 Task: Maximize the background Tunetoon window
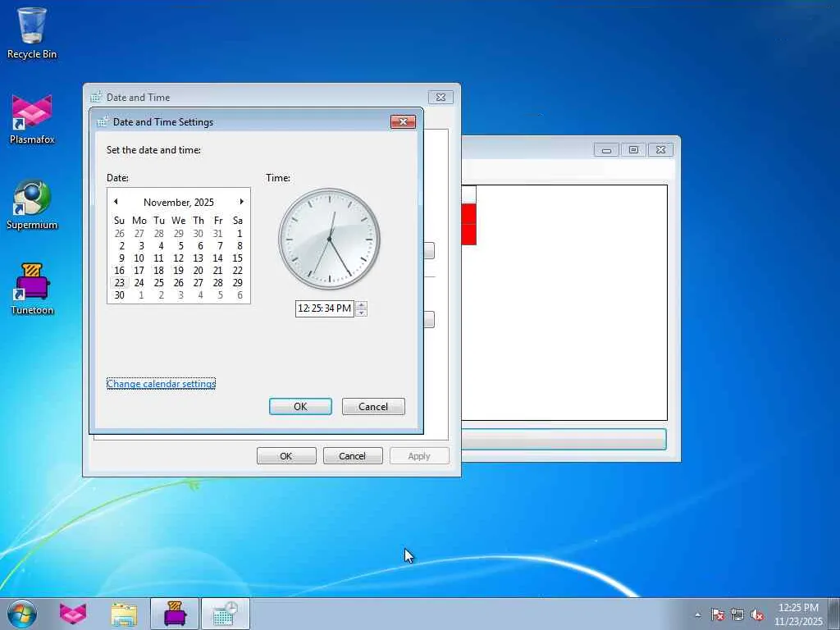coord(633,150)
